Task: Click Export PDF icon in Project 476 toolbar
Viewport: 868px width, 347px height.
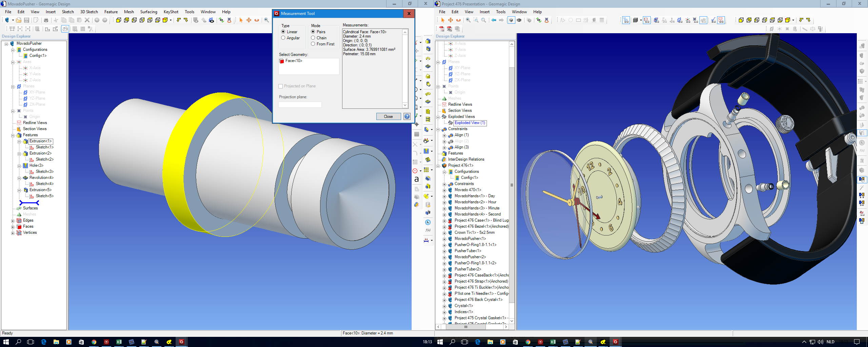Action: tap(442, 29)
